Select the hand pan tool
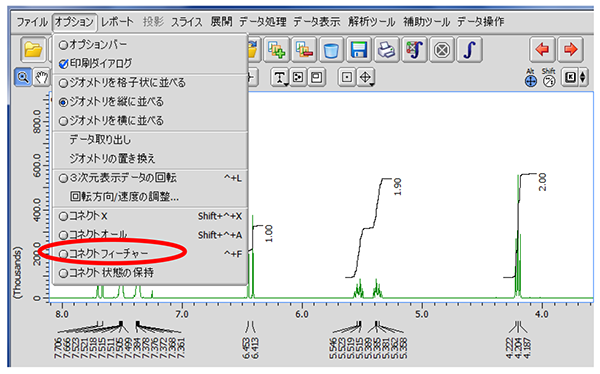Image resolution: width=600 pixels, height=374 pixels. point(41,78)
